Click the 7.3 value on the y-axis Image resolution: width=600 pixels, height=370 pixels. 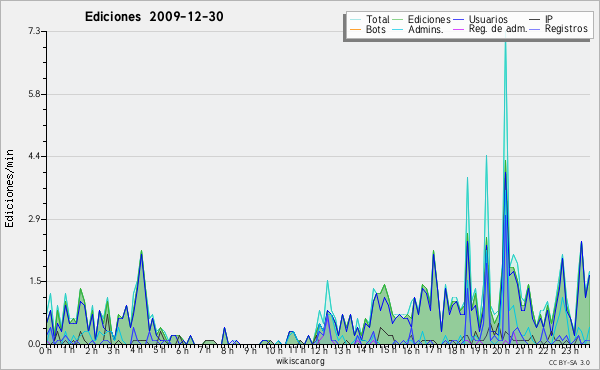coord(34,31)
